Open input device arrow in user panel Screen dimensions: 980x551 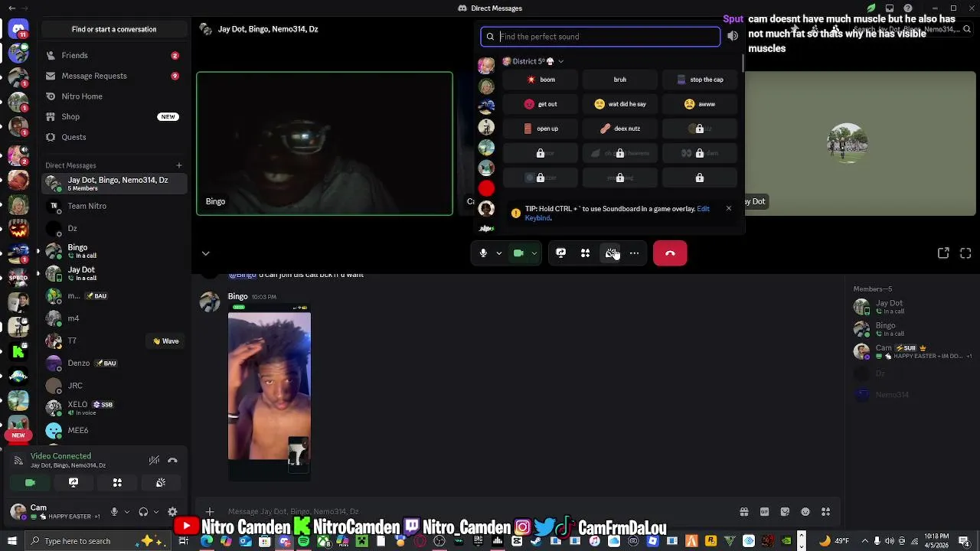[x=127, y=512]
